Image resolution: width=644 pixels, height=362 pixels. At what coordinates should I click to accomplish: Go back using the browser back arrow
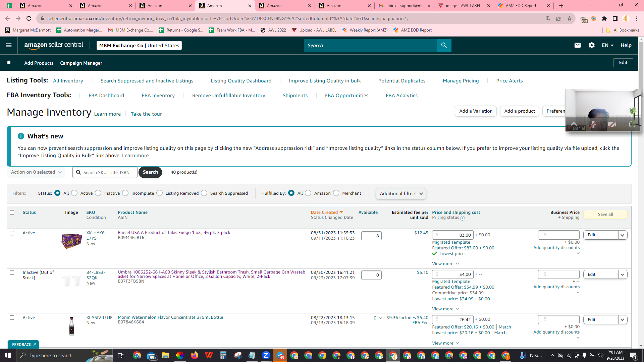(x=7, y=18)
